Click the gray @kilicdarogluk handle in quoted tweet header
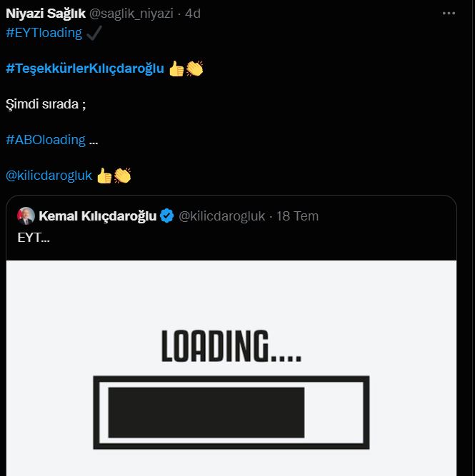This screenshot has width=475, height=476. (221, 216)
